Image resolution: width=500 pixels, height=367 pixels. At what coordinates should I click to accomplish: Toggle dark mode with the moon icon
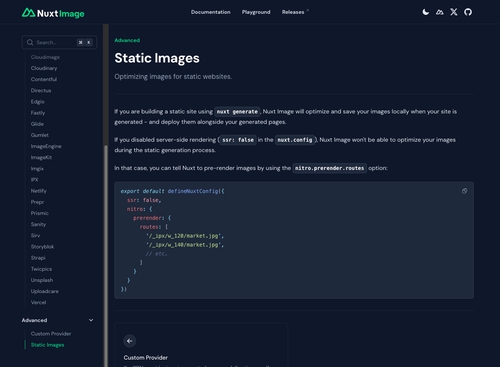426,12
